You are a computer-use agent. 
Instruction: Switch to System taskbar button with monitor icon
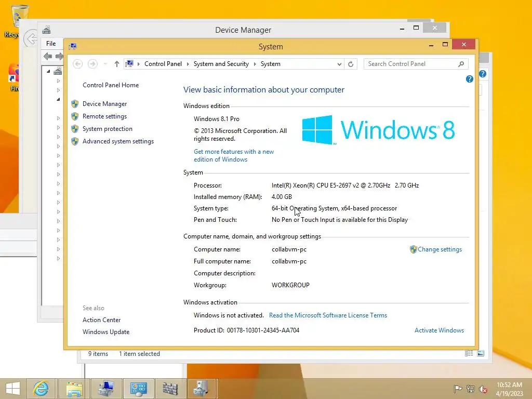tap(106, 389)
